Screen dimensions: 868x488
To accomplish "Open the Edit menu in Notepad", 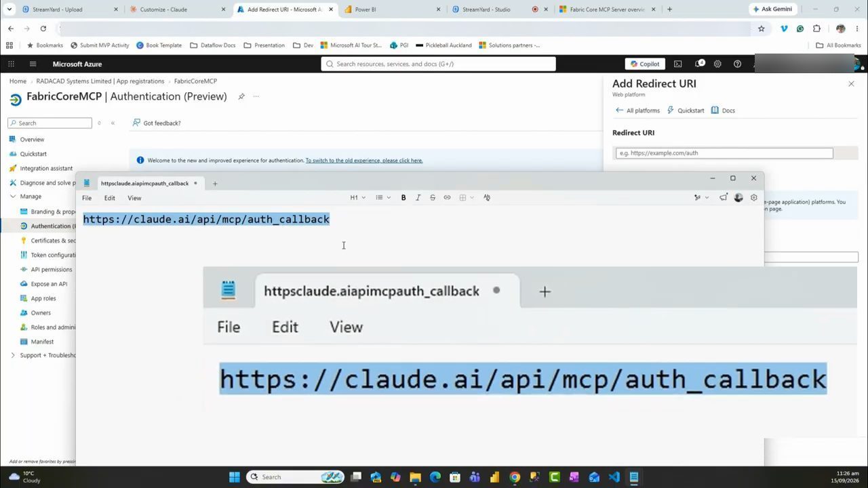I will tap(109, 198).
